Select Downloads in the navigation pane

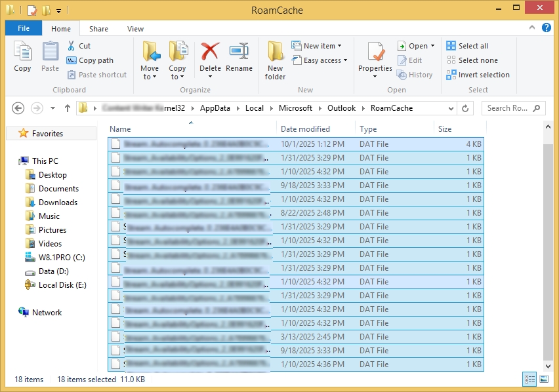(x=58, y=203)
